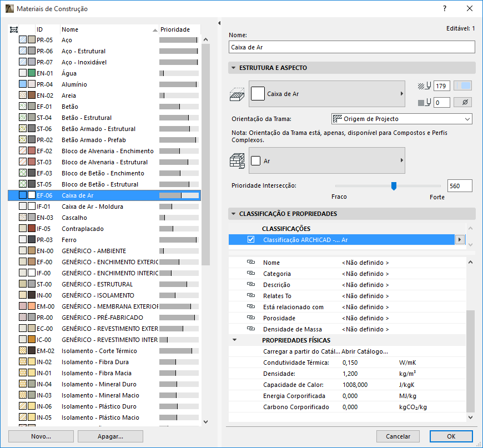Open the Ar surface material popup

tap(327, 160)
